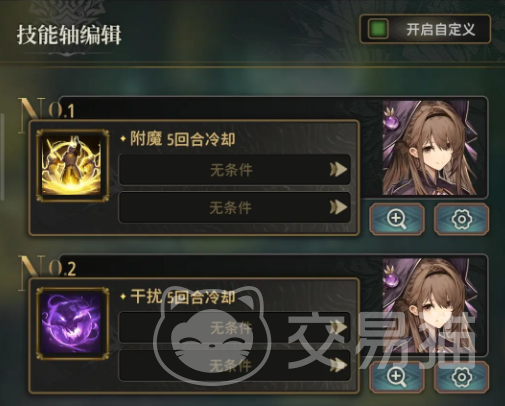Open magnifier view for skill No.1
This screenshot has width=505, height=406.
click(x=397, y=219)
